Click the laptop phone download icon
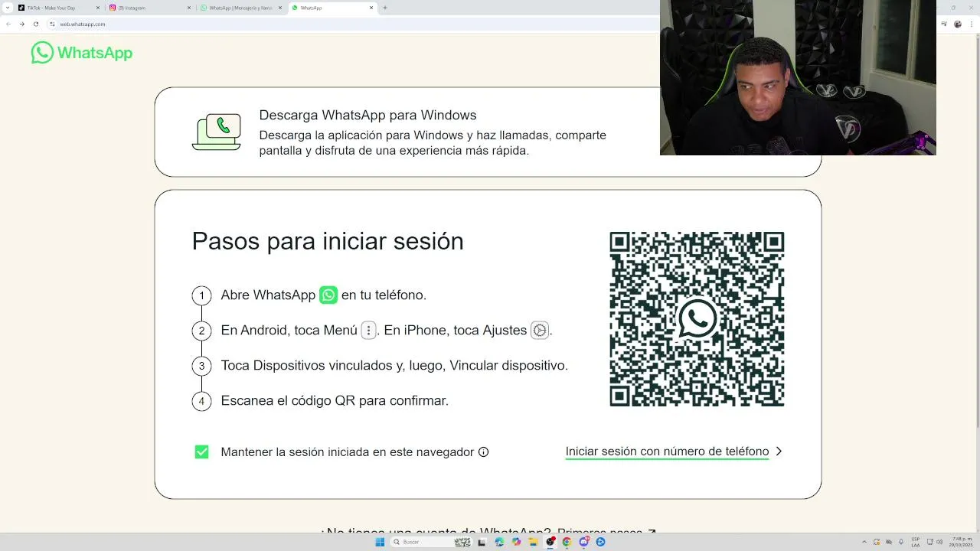 (217, 132)
